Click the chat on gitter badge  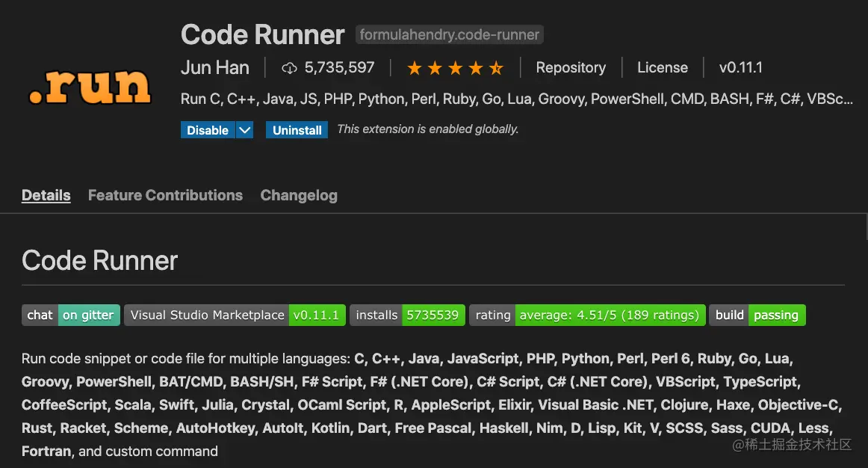(x=71, y=315)
